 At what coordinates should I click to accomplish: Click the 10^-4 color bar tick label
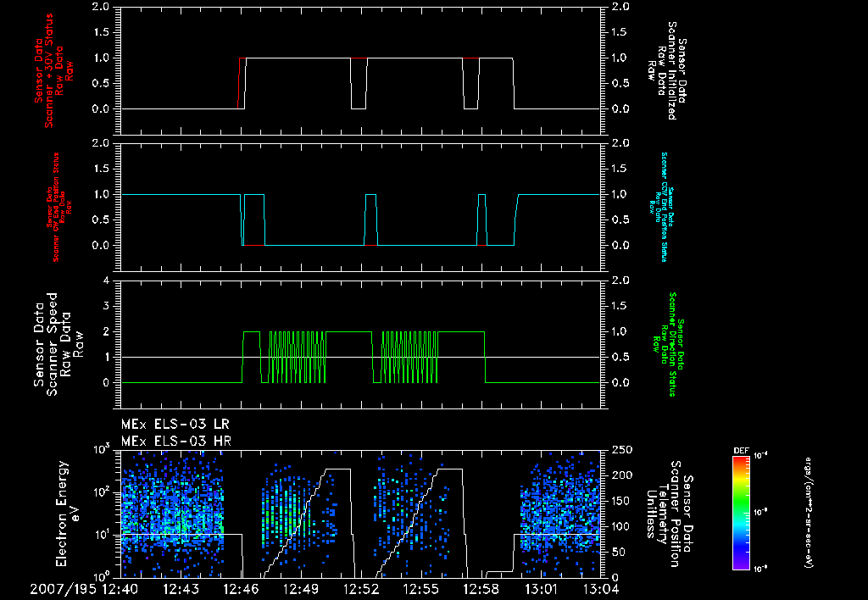[761, 456]
